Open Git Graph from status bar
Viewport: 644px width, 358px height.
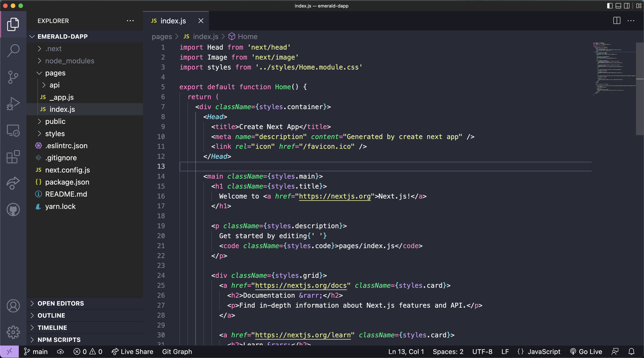tap(177, 351)
